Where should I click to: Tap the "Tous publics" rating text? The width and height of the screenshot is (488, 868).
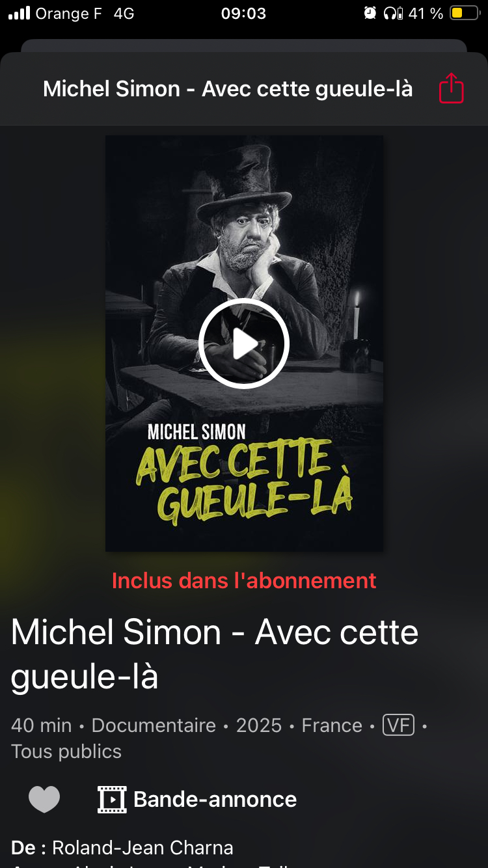[x=66, y=752]
